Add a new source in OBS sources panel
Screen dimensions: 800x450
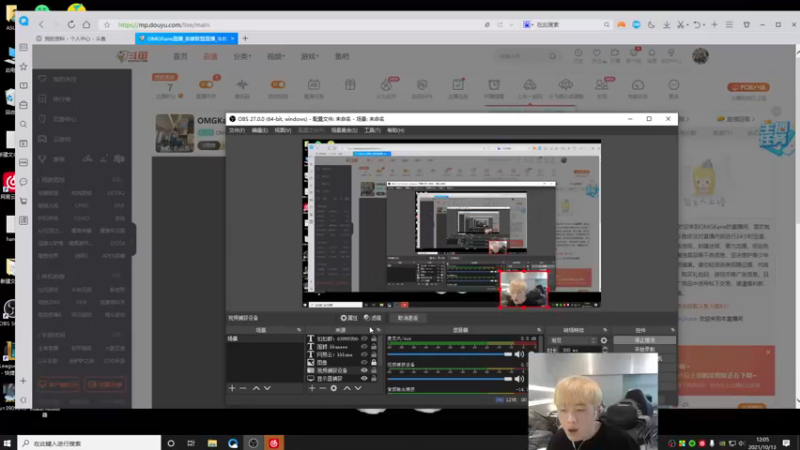pos(312,388)
